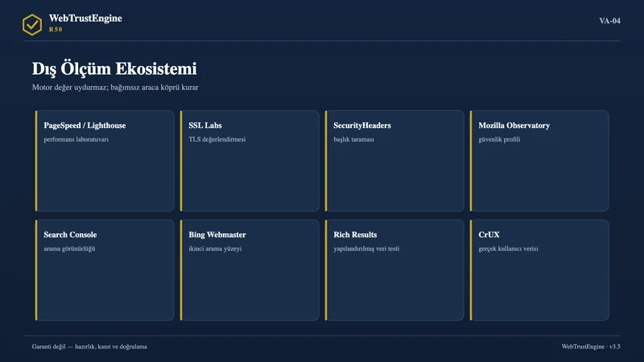Click the WebTrustEngine brand name in header

click(85, 19)
